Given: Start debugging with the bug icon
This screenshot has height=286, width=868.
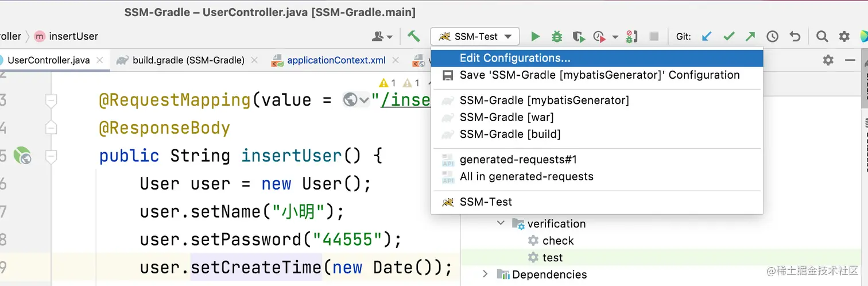Looking at the screenshot, I should tap(557, 37).
